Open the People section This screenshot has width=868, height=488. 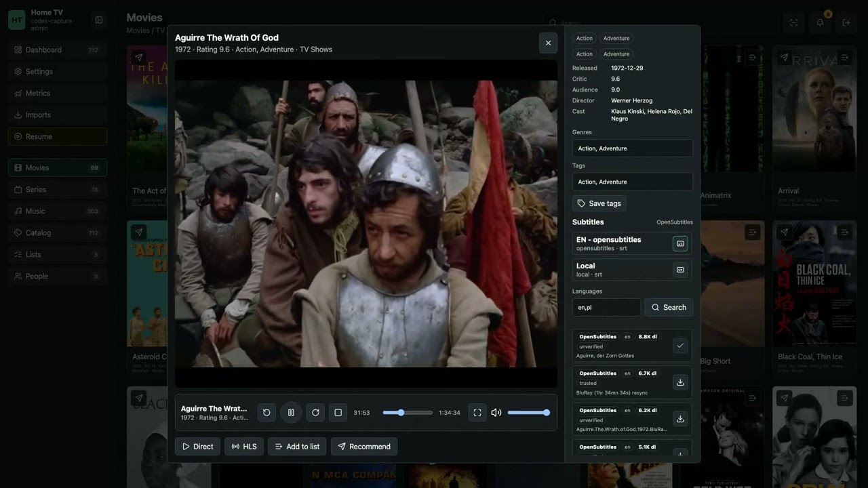[58, 276]
